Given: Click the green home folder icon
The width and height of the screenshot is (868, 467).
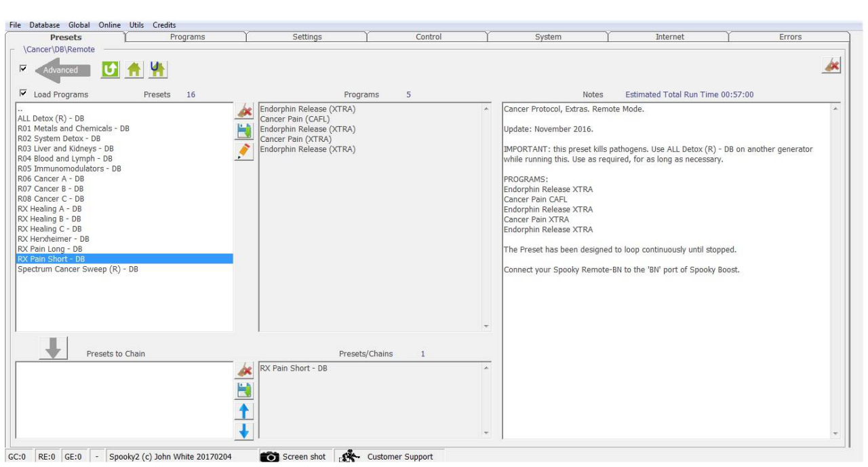Looking at the screenshot, I should click(x=134, y=69).
